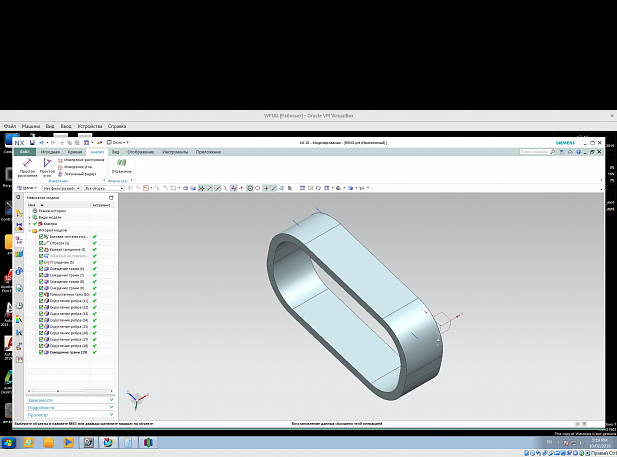Click the NX application logo button
617x457 pixels.
[18, 143]
